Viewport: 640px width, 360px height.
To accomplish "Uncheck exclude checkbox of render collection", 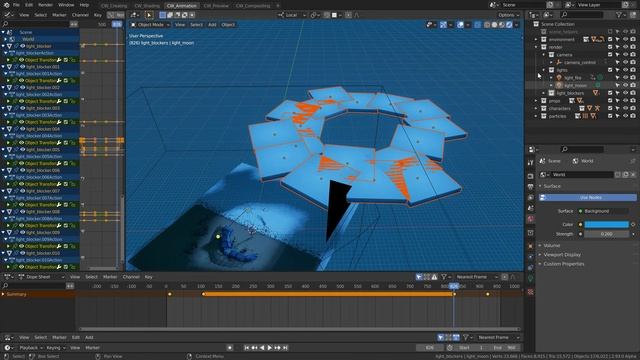I will point(610,47).
